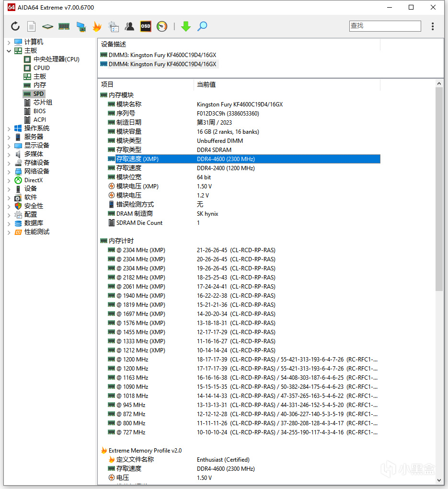Image resolution: width=448 pixels, height=489 pixels.
Task: Expand the 存储设备 tree node
Action: pos(9,163)
